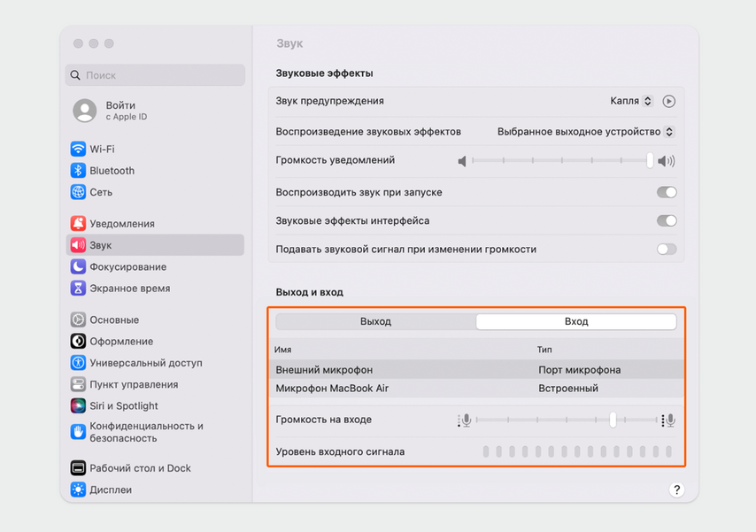Click Экранное время hourglass icon
Viewport: 756px width, 532px height.
point(78,289)
